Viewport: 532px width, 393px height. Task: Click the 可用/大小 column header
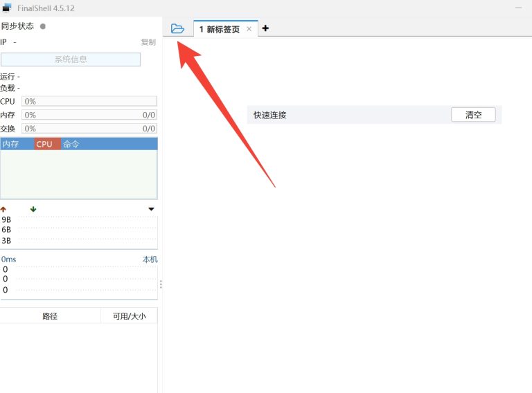tap(130, 316)
